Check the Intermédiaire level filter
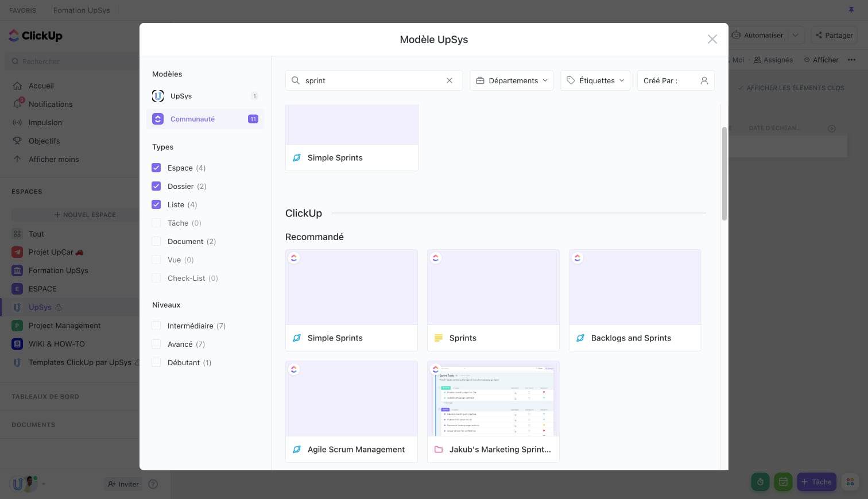Viewport: 868px width, 499px height. tap(156, 326)
